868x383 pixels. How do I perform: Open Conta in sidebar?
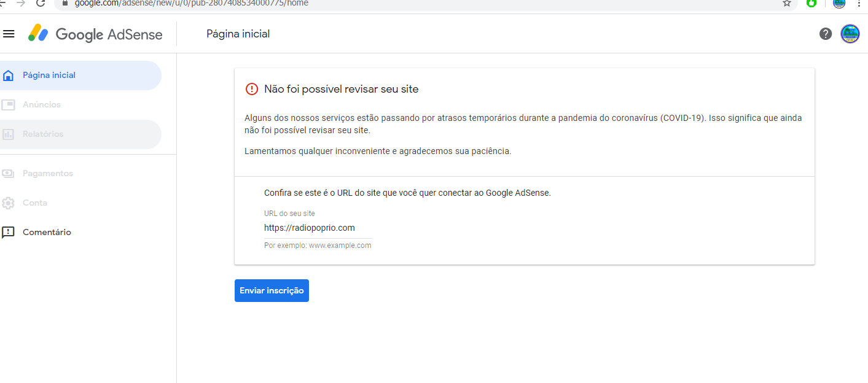pos(80,203)
